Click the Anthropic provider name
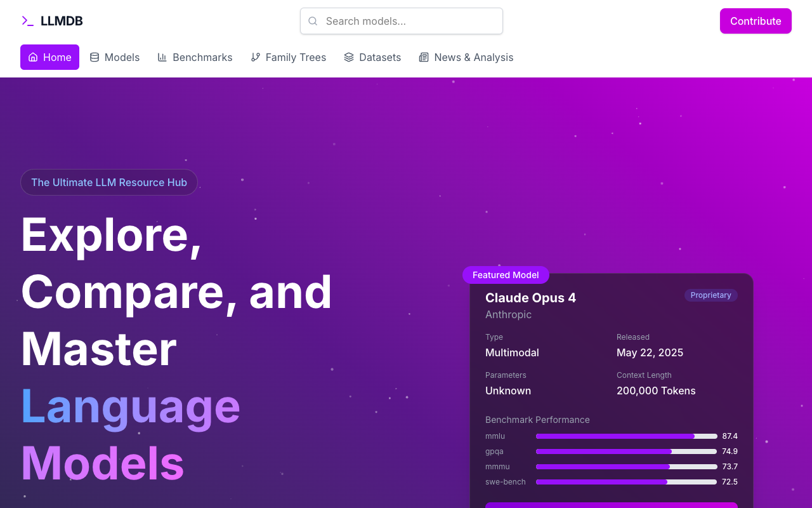Image resolution: width=812 pixels, height=508 pixels. (508, 314)
